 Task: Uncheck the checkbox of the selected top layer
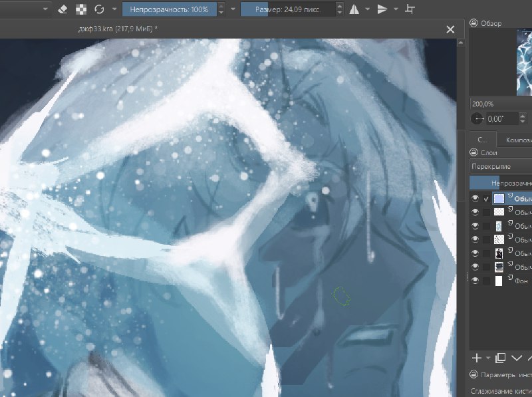pos(486,198)
